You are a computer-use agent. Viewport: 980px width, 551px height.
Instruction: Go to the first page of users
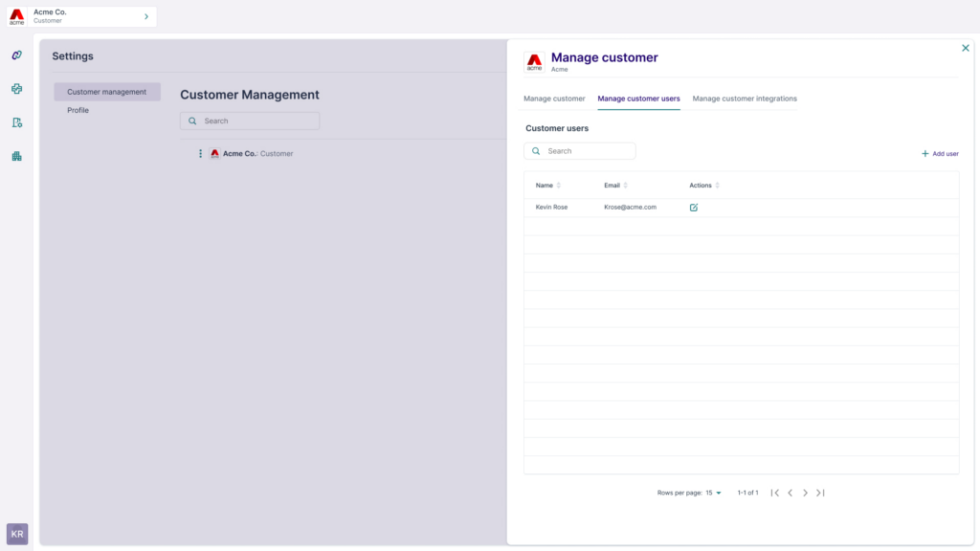point(774,493)
